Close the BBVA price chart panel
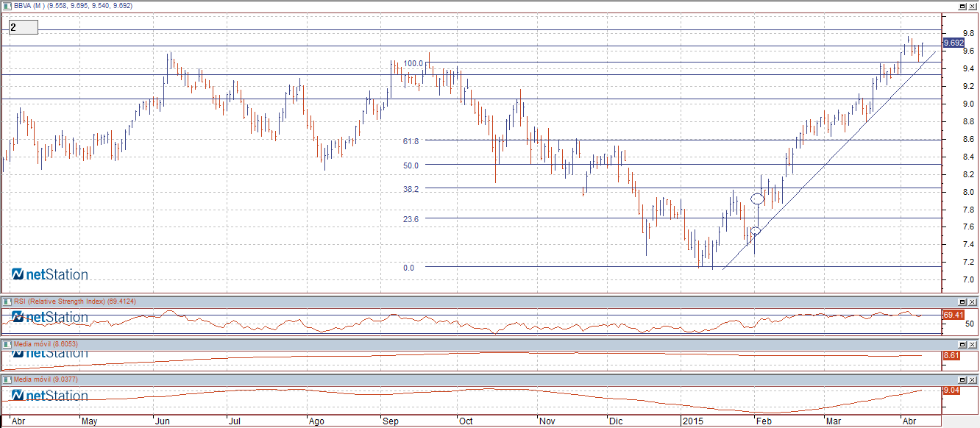The width and height of the screenshot is (980, 428). tap(973, 5)
